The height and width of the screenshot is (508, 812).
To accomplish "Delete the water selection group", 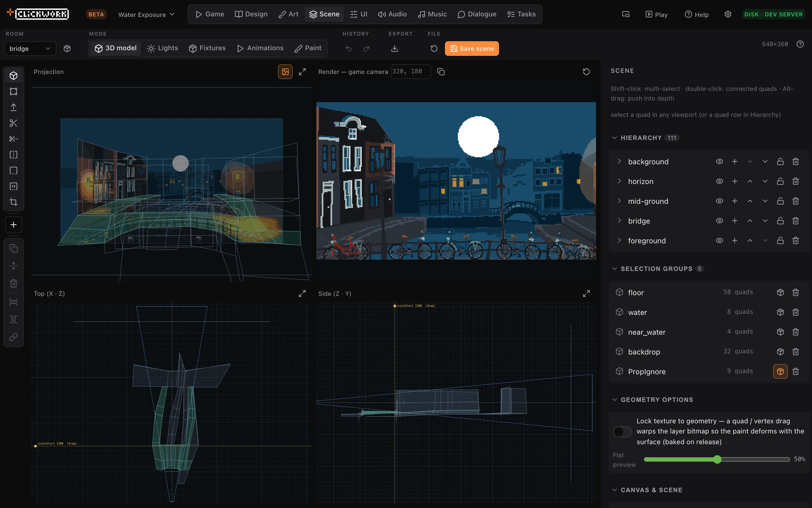I will pos(796,312).
